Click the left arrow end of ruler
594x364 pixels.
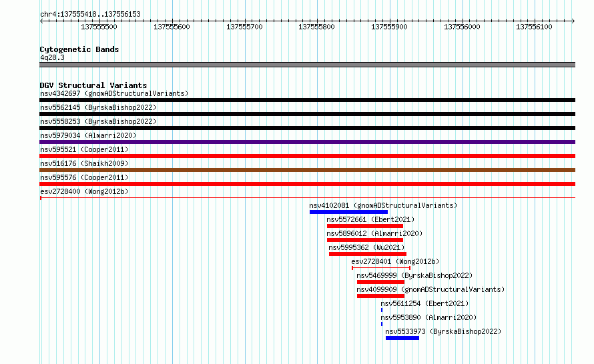(41, 21)
